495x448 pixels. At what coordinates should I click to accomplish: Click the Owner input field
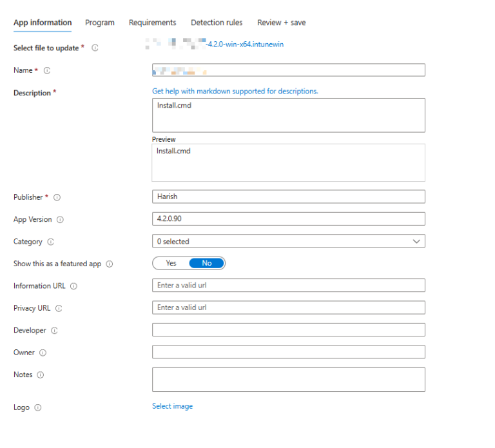pos(289,352)
